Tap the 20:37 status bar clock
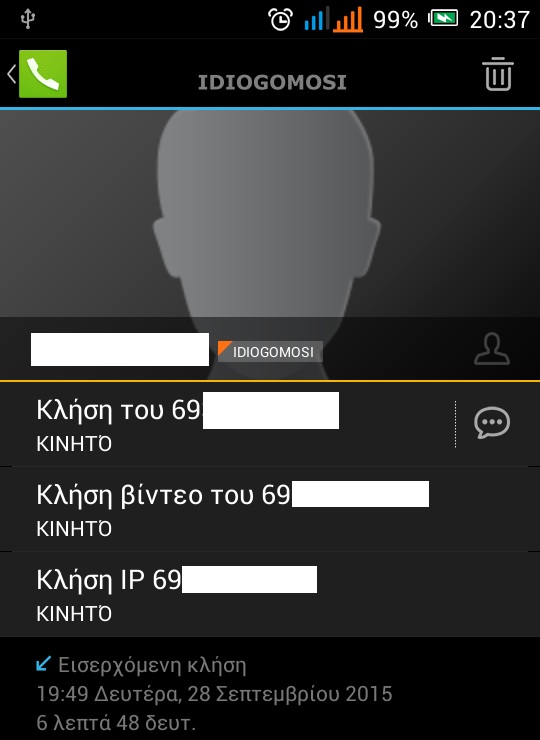This screenshot has height=740, width=540. [499, 20]
